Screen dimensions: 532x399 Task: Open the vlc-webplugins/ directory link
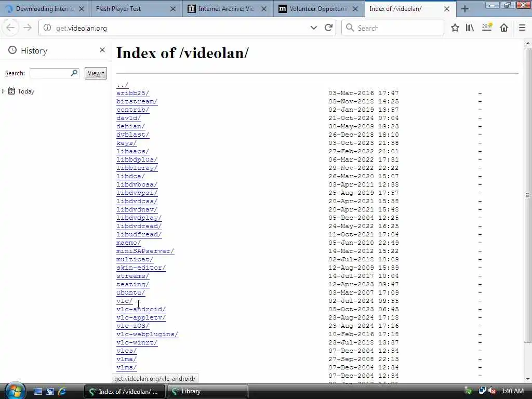point(147,334)
